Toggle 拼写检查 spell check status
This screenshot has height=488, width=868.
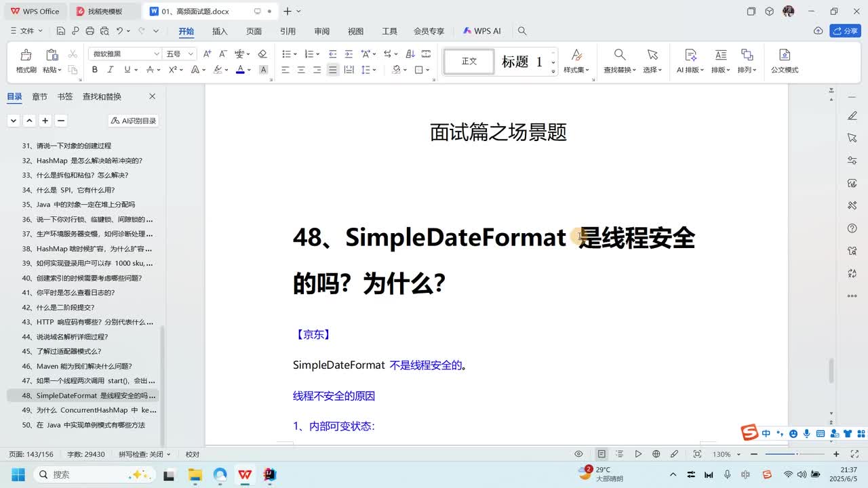click(x=144, y=454)
